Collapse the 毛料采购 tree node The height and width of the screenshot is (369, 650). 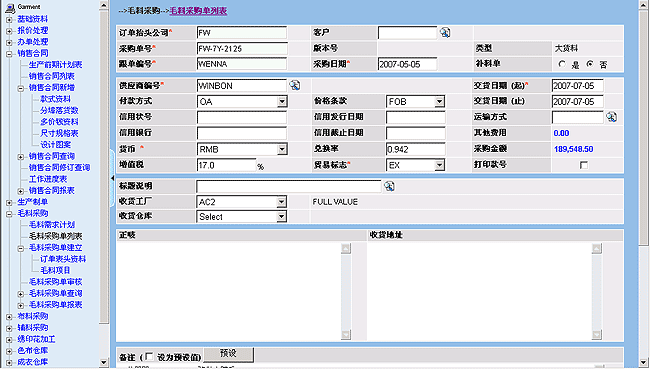9,214
